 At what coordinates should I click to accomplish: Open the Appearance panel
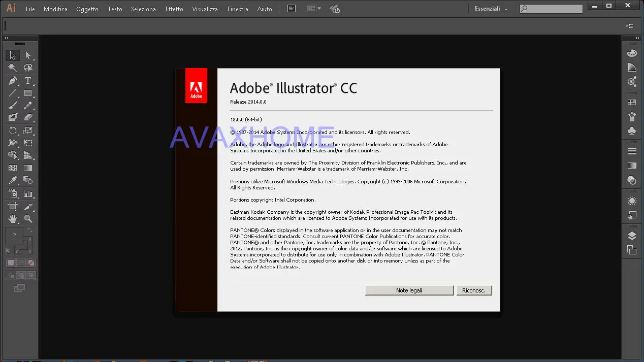coord(632,201)
